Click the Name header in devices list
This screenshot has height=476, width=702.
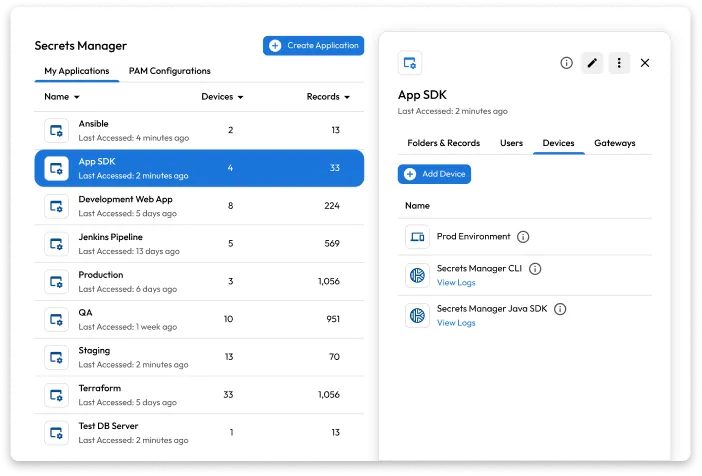point(417,206)
